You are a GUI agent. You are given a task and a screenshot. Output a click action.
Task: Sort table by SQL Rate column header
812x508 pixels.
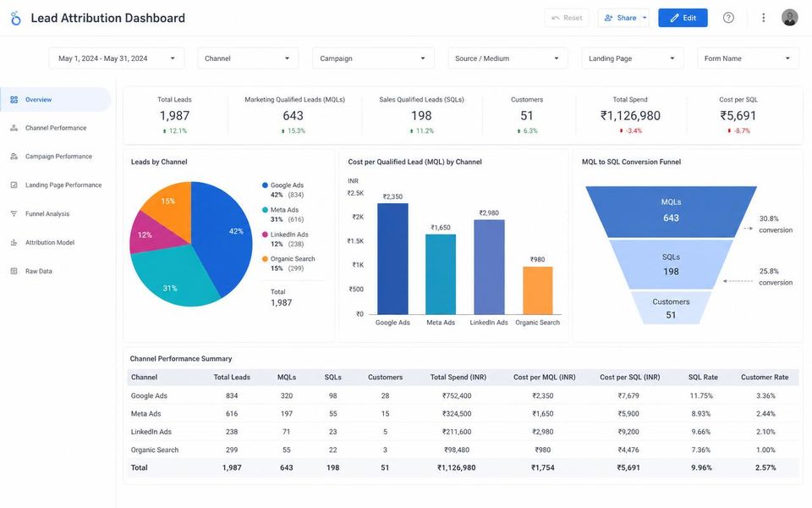pyautogui.click(x=703, y=378)
